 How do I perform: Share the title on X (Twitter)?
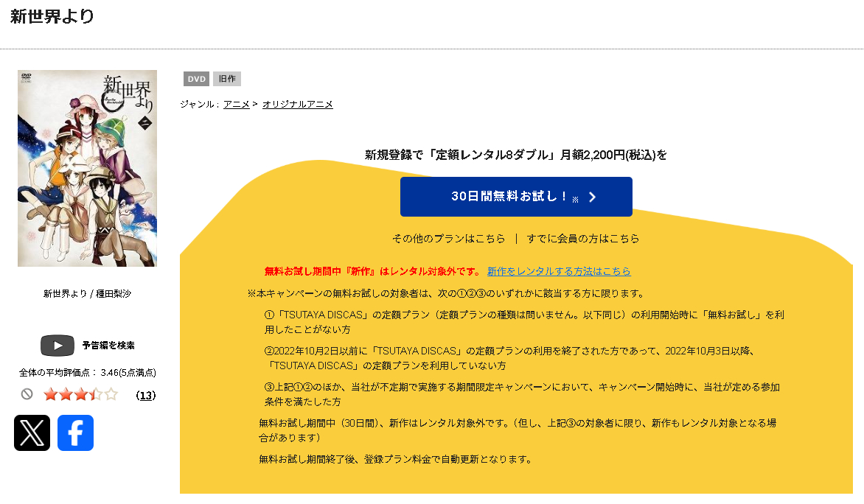[x=32, y=433]
